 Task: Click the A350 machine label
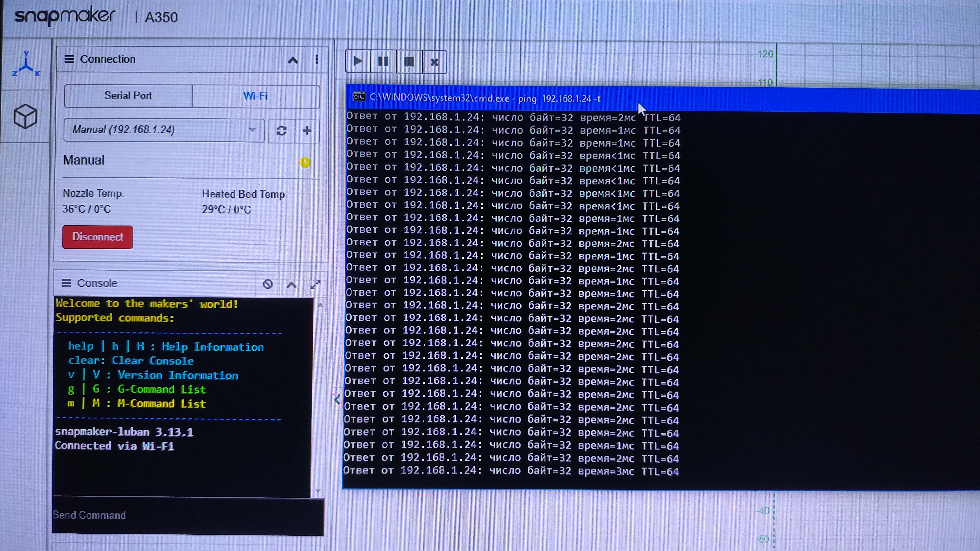[161, 18]
